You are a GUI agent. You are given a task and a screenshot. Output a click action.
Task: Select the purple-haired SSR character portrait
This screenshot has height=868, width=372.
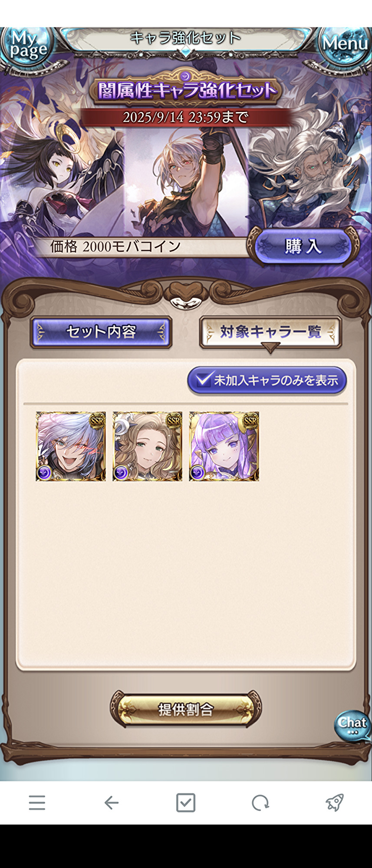click(224, 446)
